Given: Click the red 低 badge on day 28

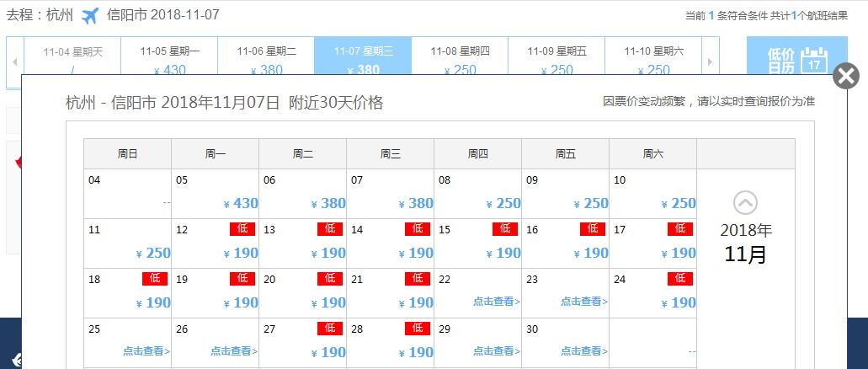Looking at the screenshot, I should coord(418,328).
